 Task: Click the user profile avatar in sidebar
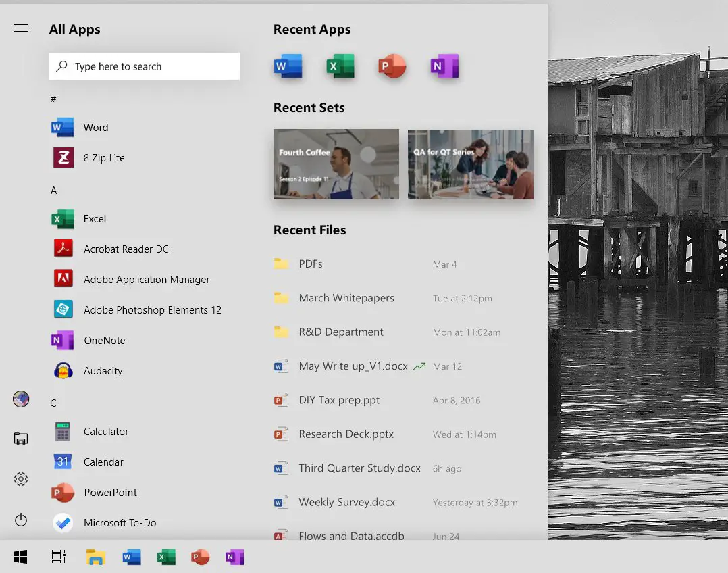coord(21,399)
